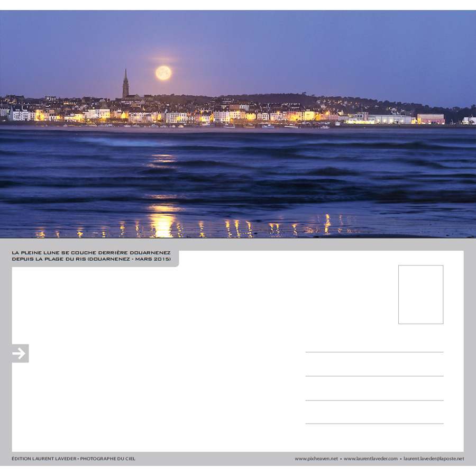The image size is (476, 476).
Task: Click 'PHOTOGRAPHE DU CIEL' text
Action: click(108, 459)
